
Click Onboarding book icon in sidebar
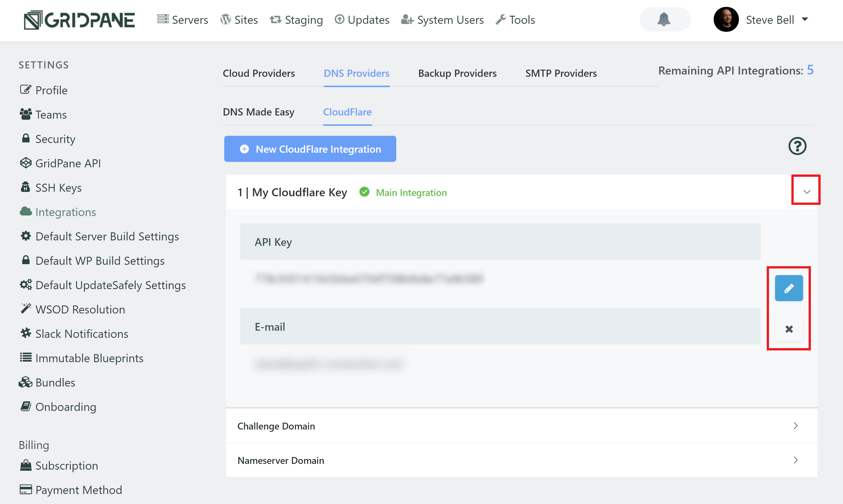tap(26, 406)
